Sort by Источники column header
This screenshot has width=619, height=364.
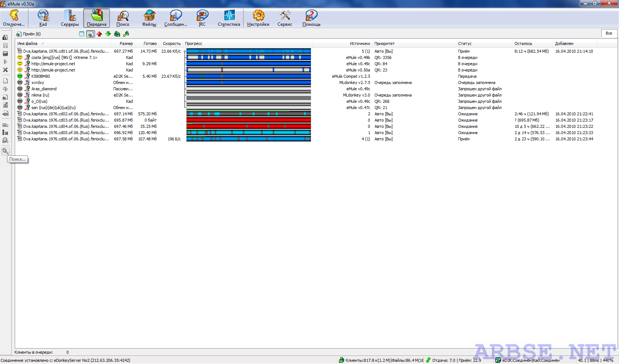coord(342,43)
